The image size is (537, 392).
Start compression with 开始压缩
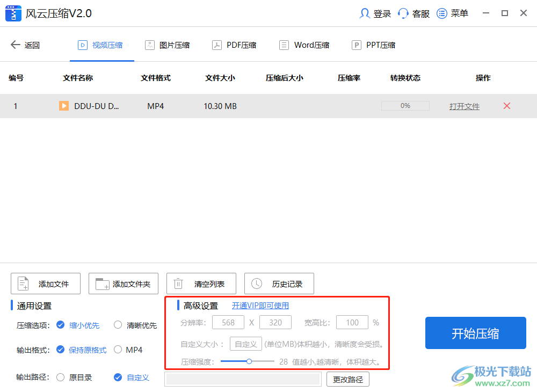click(x=476, y=333)
